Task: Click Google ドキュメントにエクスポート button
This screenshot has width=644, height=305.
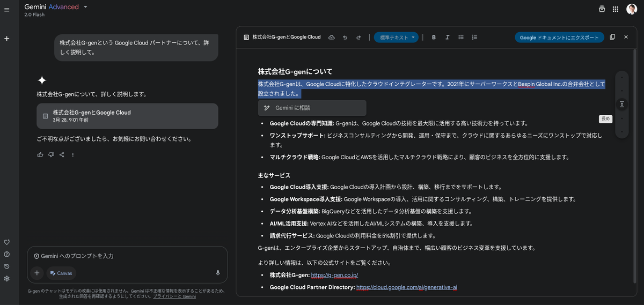Action: pyautogui.click(x=559, y=37)
